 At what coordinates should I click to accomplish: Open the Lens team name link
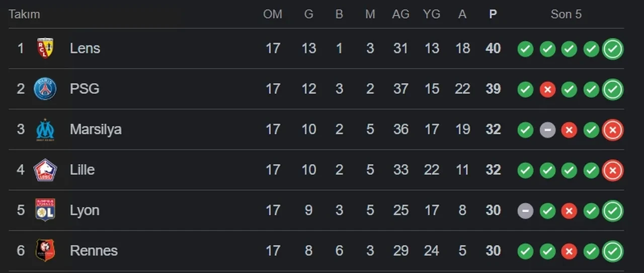85,48
